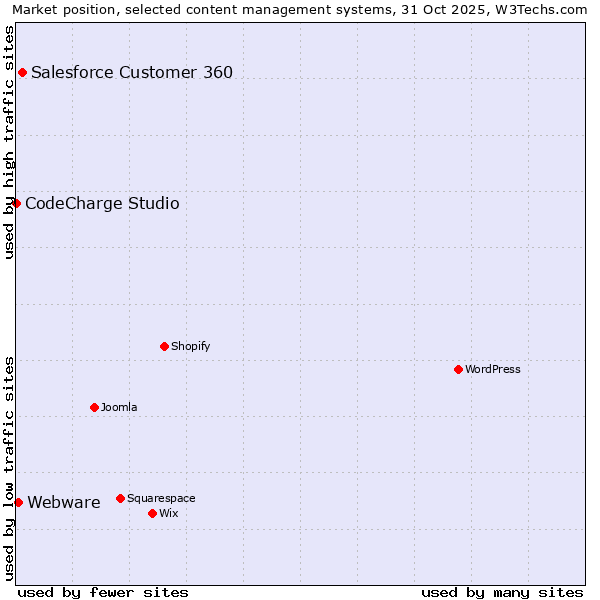The width and height of the screenshot is (600, 600).
Task: Click the CodeCharge Studio text label
Action: click(102, 204)
